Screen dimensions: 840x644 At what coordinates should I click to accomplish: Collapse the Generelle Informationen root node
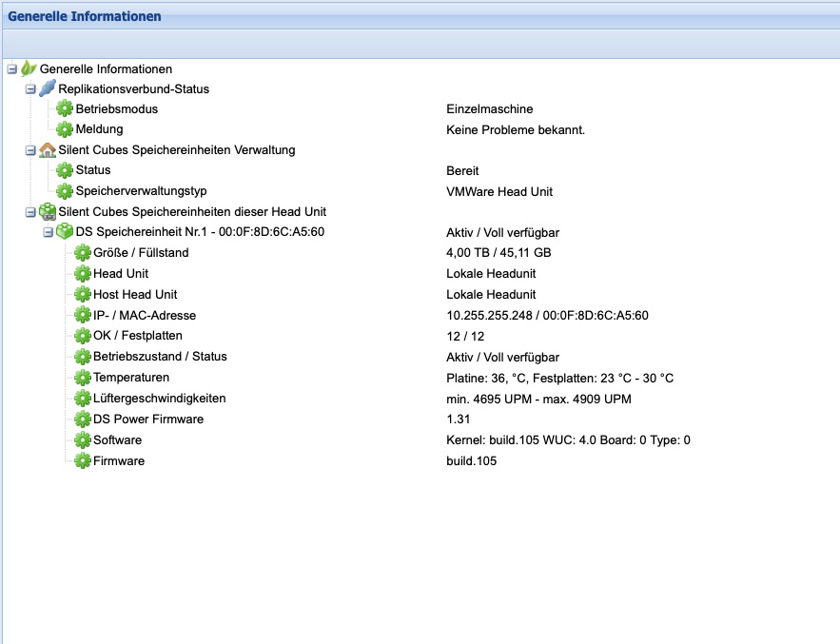(11, 68)
